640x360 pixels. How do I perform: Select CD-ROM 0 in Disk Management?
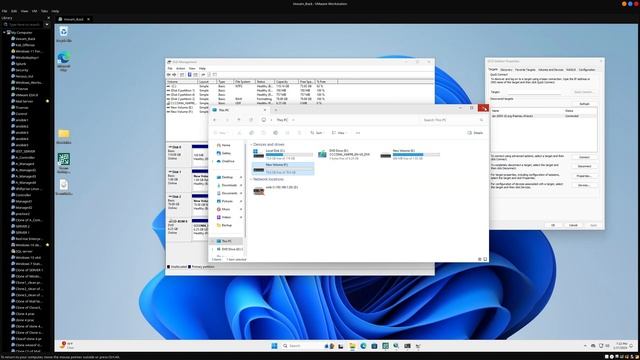[x=178, y=229]
